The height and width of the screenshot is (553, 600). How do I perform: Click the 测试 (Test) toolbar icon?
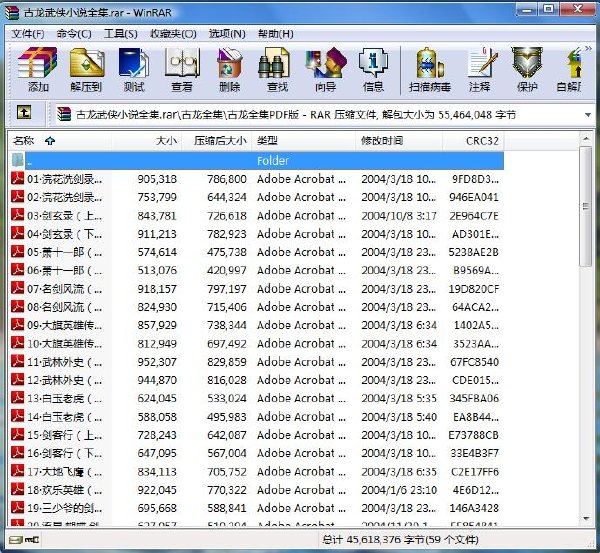[134, 69]
